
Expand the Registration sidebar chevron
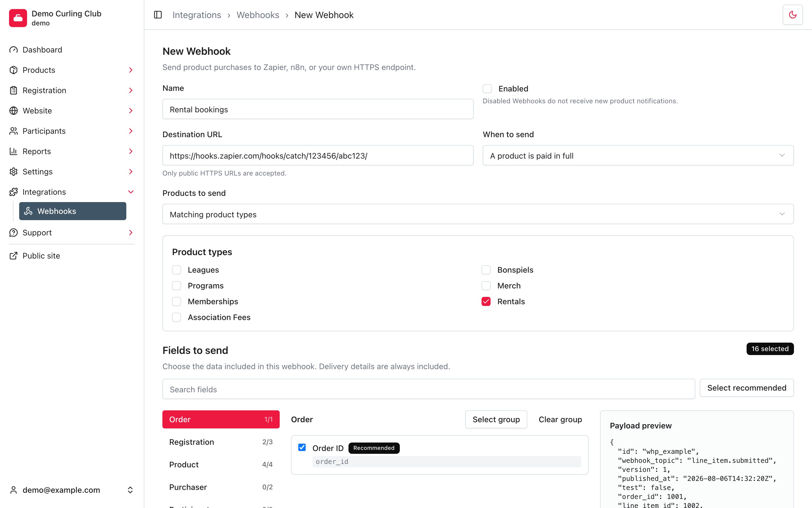coord(131,90)
